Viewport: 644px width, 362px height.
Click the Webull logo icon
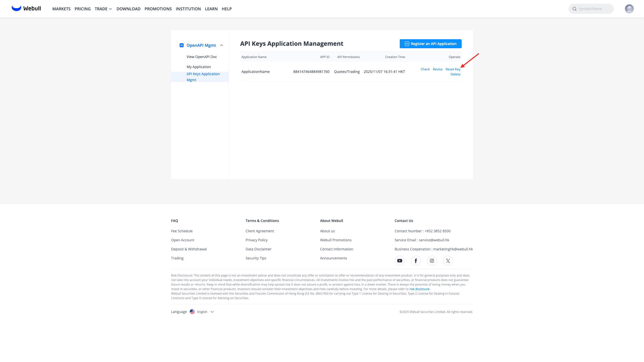(x=16, y=8)
